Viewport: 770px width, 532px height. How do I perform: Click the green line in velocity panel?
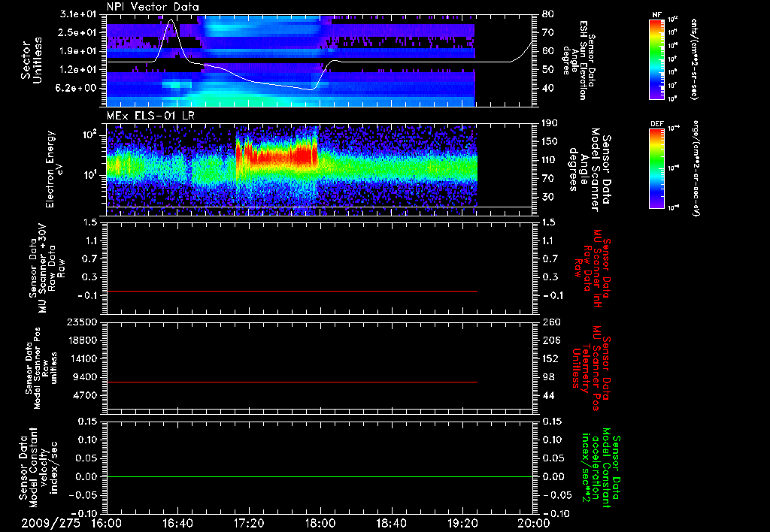320,476
